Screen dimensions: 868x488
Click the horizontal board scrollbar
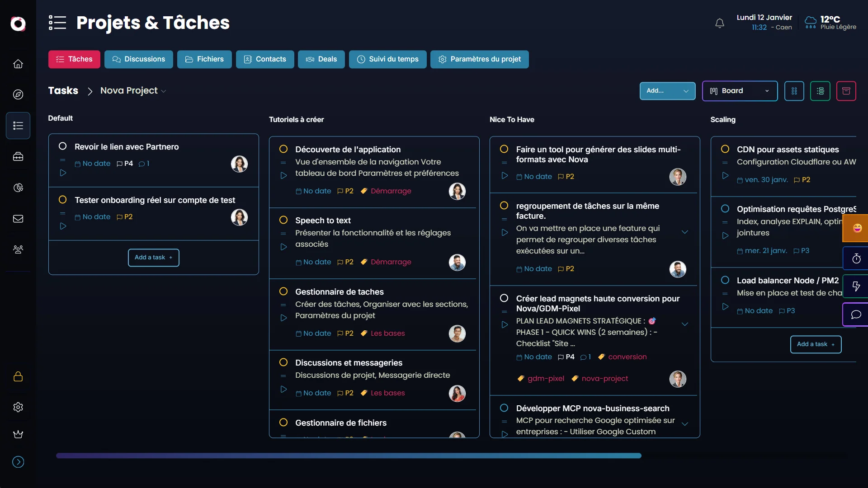point(348,455)
